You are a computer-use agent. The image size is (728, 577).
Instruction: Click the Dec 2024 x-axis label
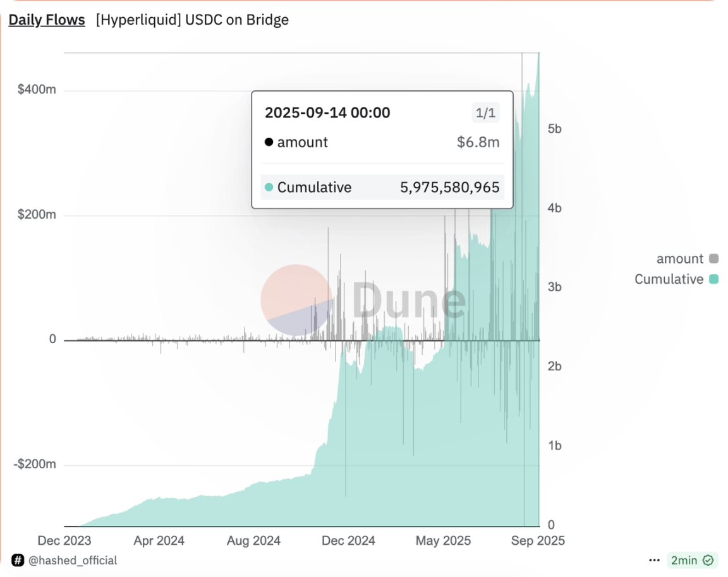(348, 541)
